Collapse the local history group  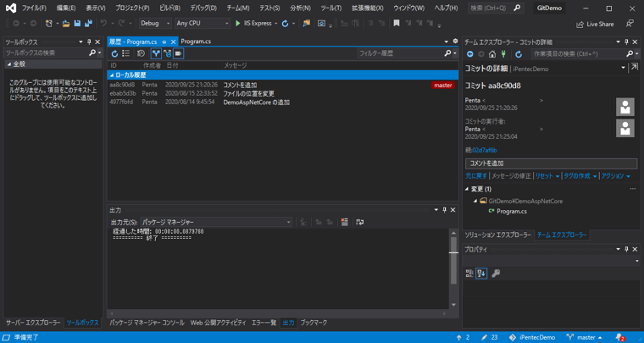[112, 75]
